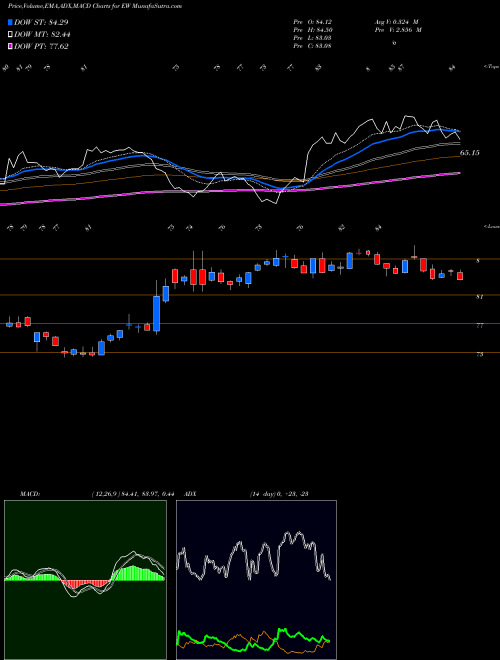500x660 pixels.
Task: Click the MACD (12,26,9) parameter values
Action: (133, 494)
